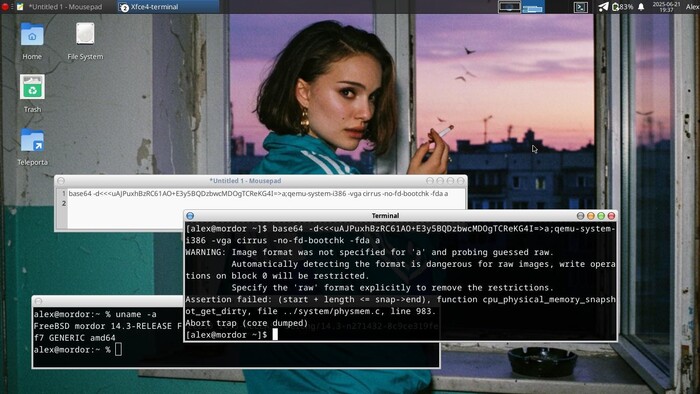Click the uname terminal window's title bar

[107, 301]
